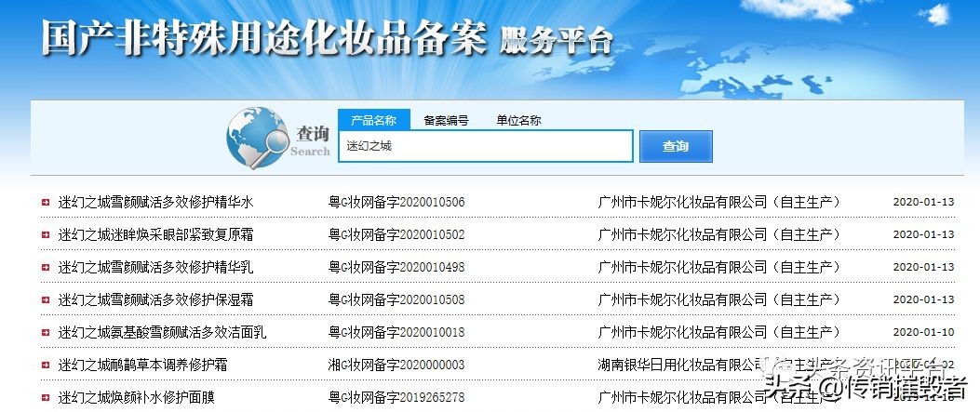
Task: Click red arrow icon beside 迷幻之城迷眸焕采眼部紧致复原霜
Action: pyautogui.click(x=46, y=234)
